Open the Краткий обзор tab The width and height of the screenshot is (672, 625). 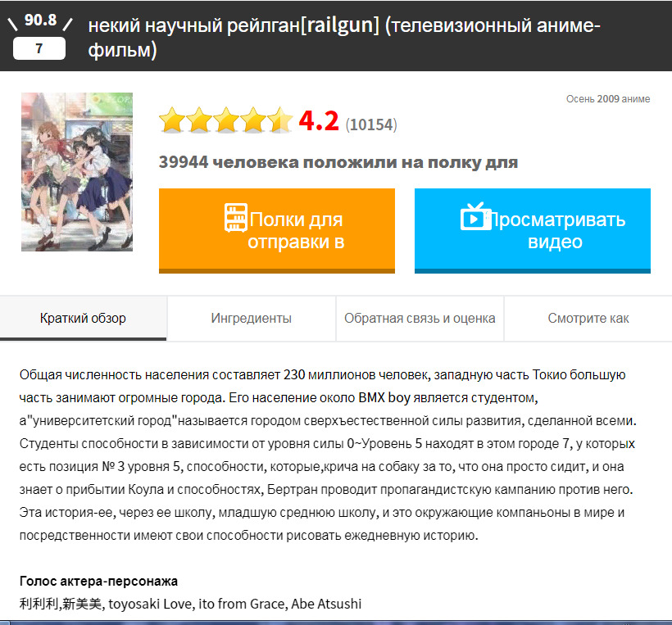tap(83, 319)
